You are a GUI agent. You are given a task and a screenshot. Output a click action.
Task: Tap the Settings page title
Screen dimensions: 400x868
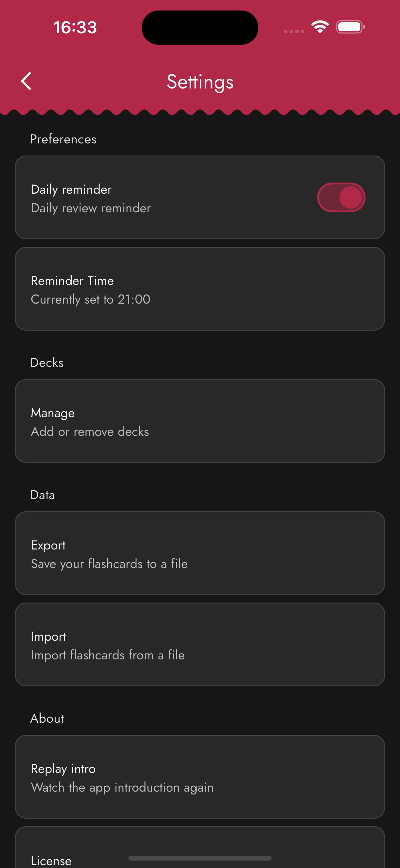click(200, 82)
